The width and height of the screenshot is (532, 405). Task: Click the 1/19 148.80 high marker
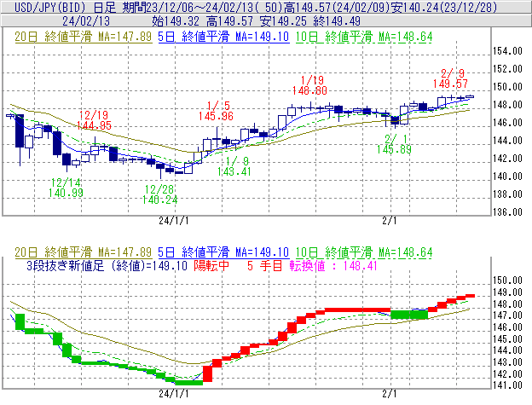tap(309, 85)
